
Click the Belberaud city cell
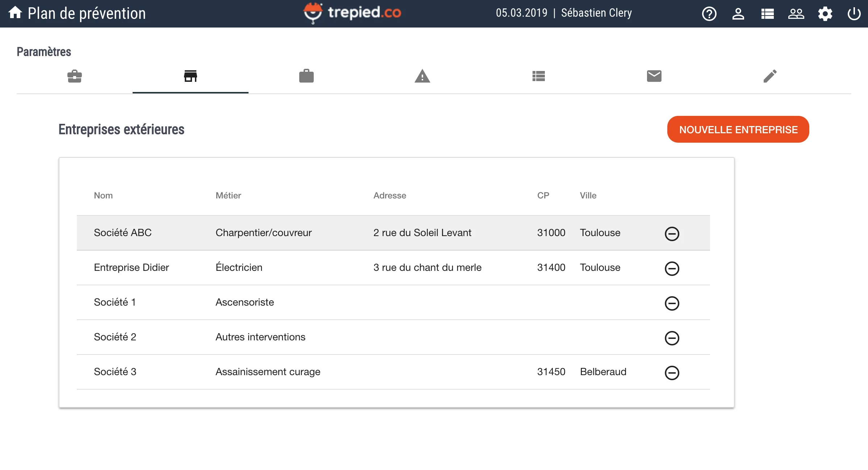pos(603,372)
